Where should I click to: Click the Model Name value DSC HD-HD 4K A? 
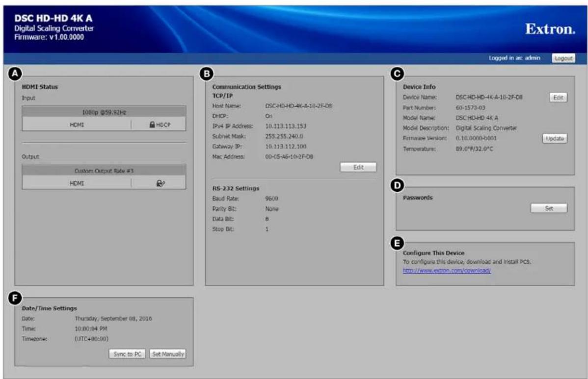pos(477,118)
